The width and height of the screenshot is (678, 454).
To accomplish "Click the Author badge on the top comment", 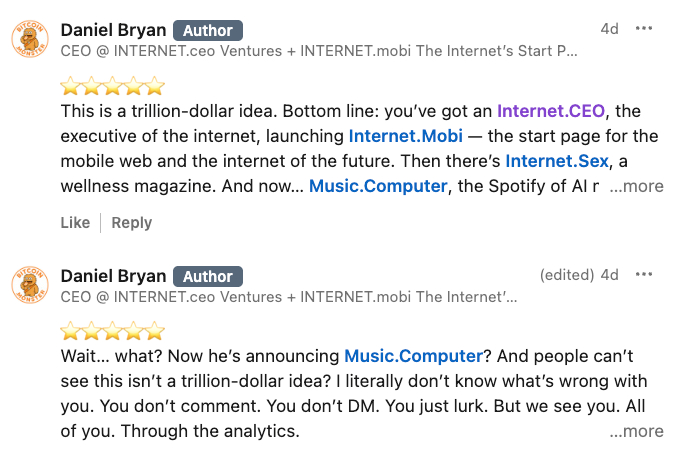I will [x=208, y=30].
